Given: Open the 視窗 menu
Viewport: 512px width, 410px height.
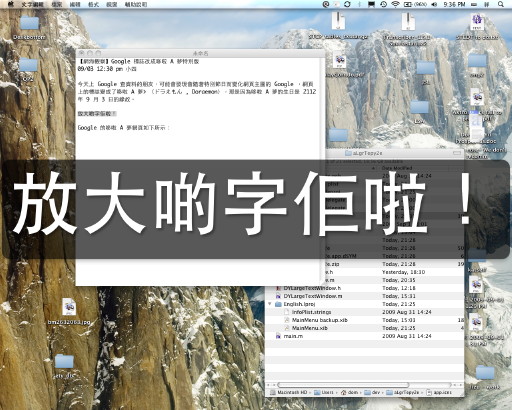Looking at the screenshot, I should tap(111, 4).
